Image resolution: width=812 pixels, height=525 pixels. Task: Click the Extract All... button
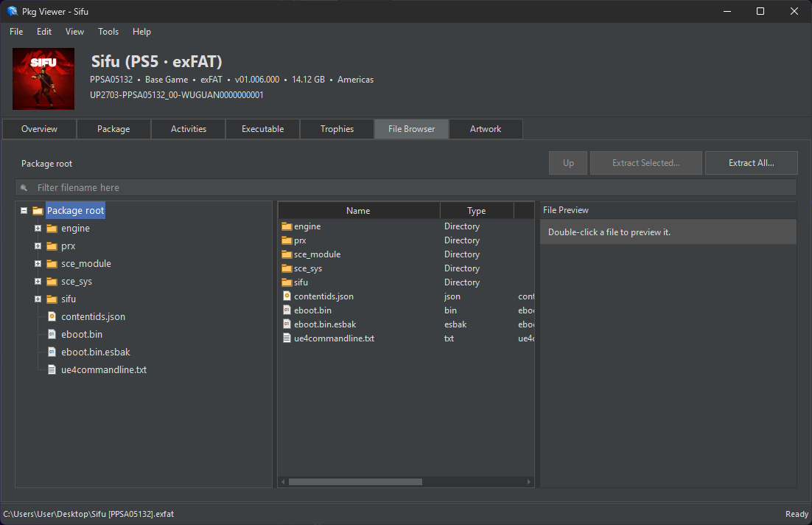[x=752, y=163]
